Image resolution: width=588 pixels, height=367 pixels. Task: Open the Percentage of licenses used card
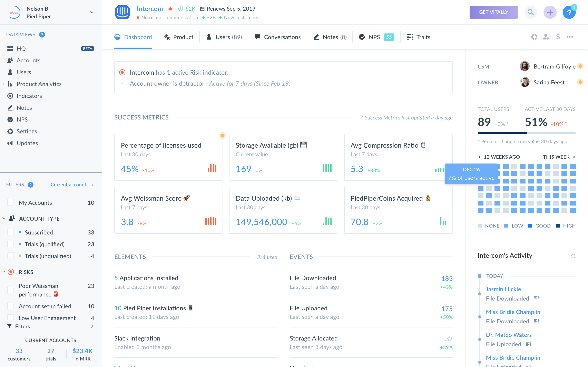pos(168,157)
